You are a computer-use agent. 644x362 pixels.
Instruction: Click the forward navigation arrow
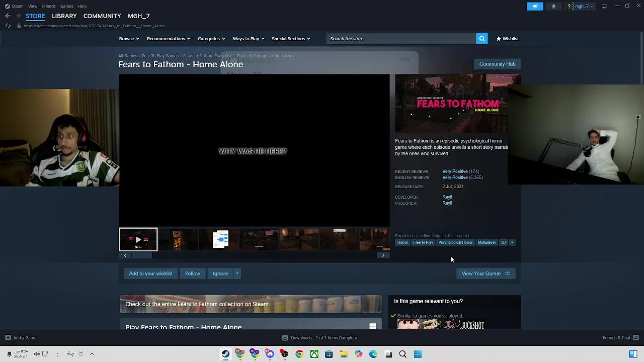tap(19, 16)
